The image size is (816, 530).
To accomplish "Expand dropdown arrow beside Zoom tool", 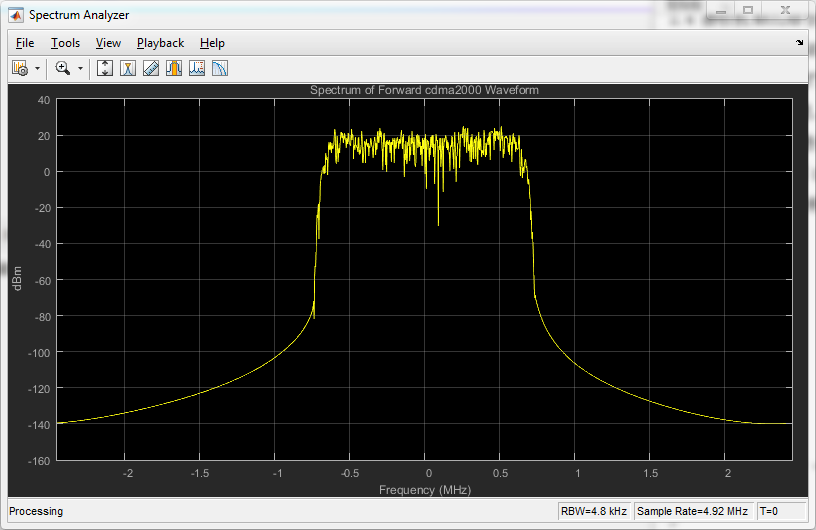I will coord(80,68).
